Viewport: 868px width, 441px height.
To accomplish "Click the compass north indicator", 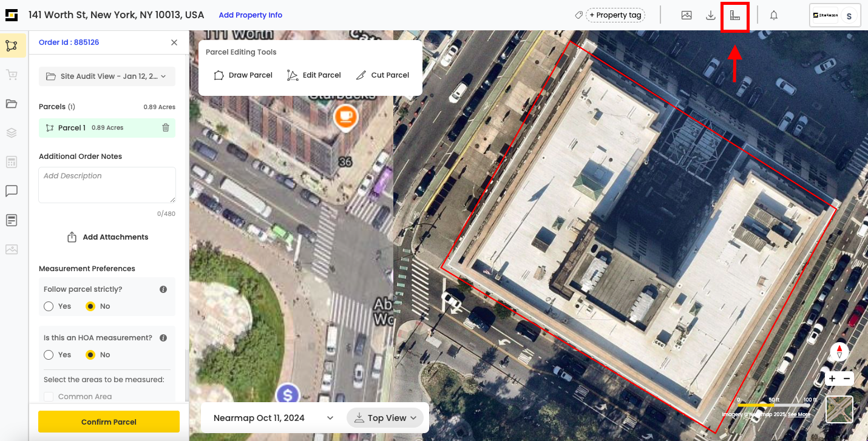I will 839,351.
